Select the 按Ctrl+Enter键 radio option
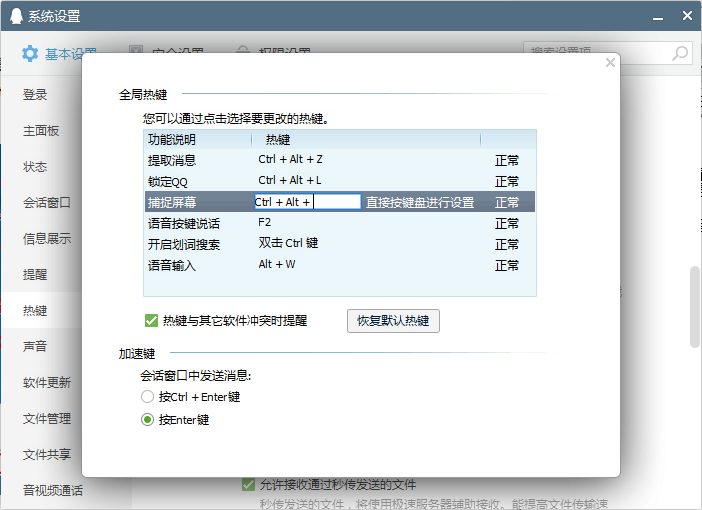This screenshot has height=510, width=702. pos(148,396)
